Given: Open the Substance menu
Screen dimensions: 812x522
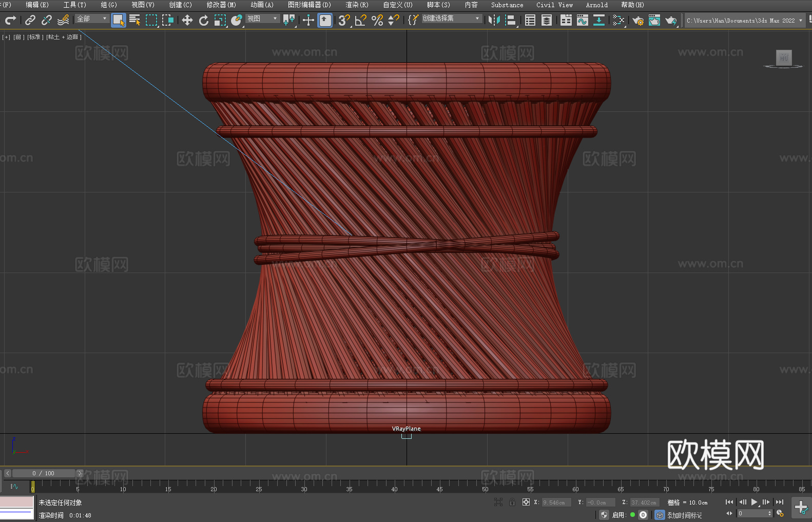Looking at the screenshot, I should (507, 5).
